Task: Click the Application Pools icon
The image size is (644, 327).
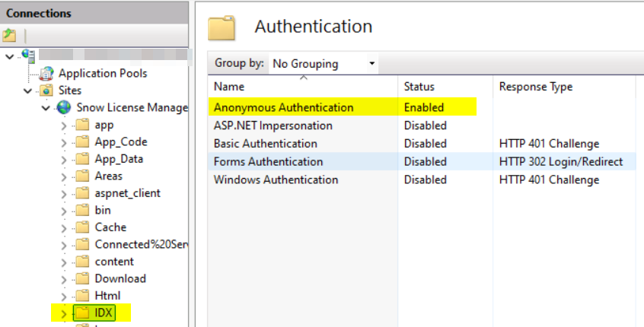Action: click(x=46, y=74)
